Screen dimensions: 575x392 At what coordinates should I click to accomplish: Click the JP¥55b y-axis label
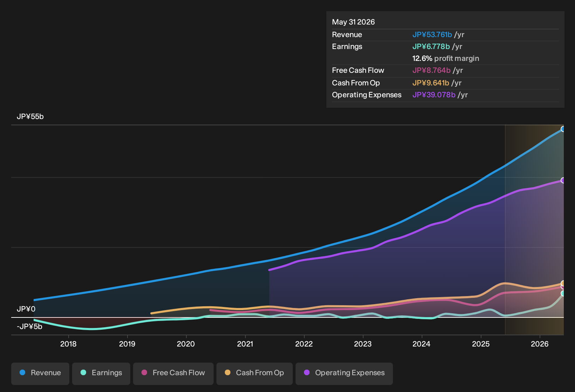click(x=30, y=117)
